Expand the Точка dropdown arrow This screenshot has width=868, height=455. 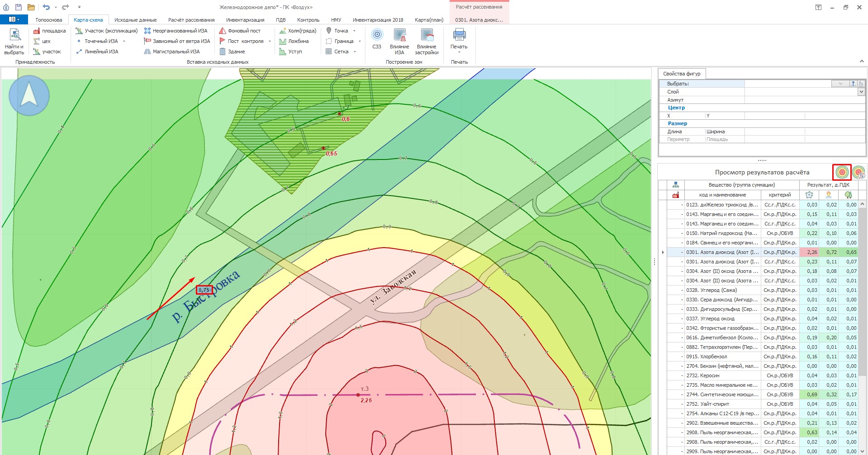click(354, 31)
